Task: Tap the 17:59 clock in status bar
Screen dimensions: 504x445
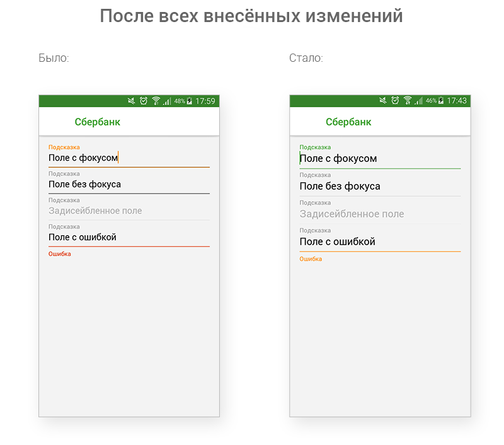Action: coord(205,101)
